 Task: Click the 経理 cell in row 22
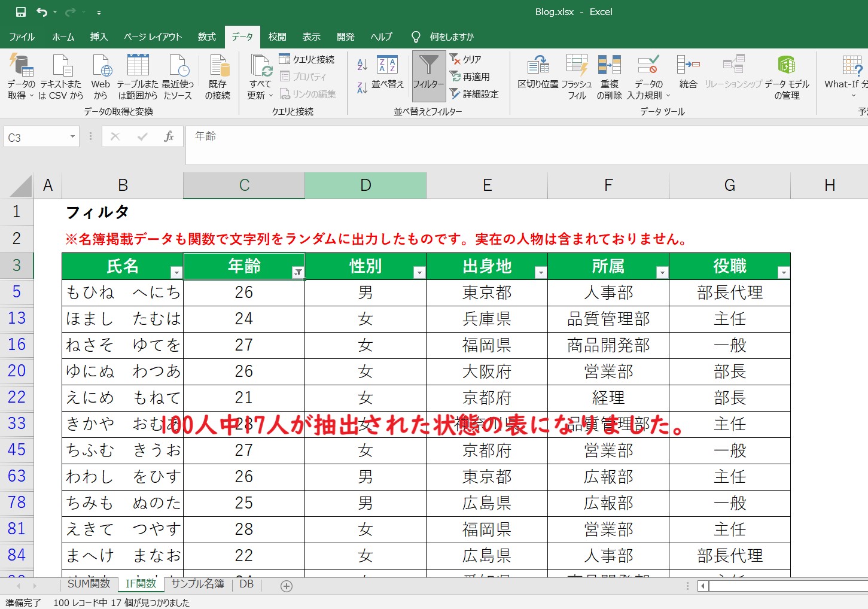(x=608, y=398)
